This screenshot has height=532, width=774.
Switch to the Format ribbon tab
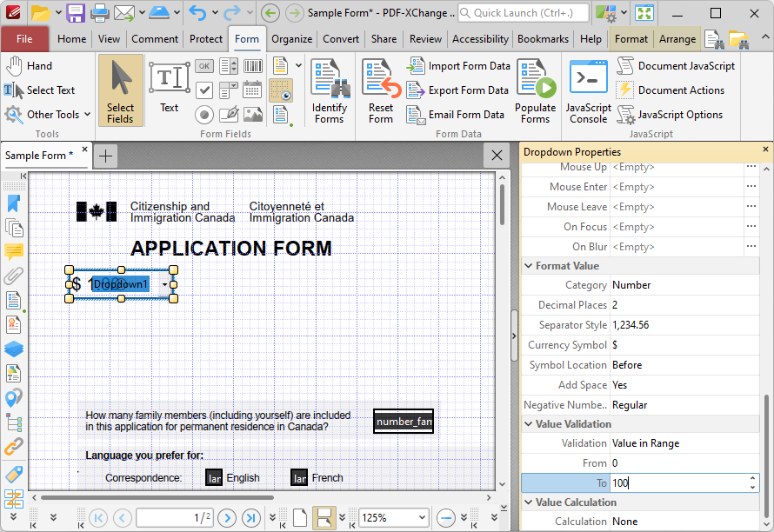tap(631, 39)
